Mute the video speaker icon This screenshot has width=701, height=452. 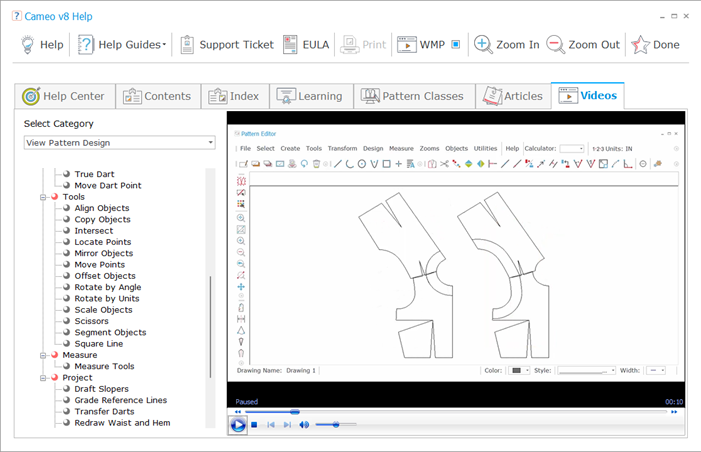pos(304,425)
